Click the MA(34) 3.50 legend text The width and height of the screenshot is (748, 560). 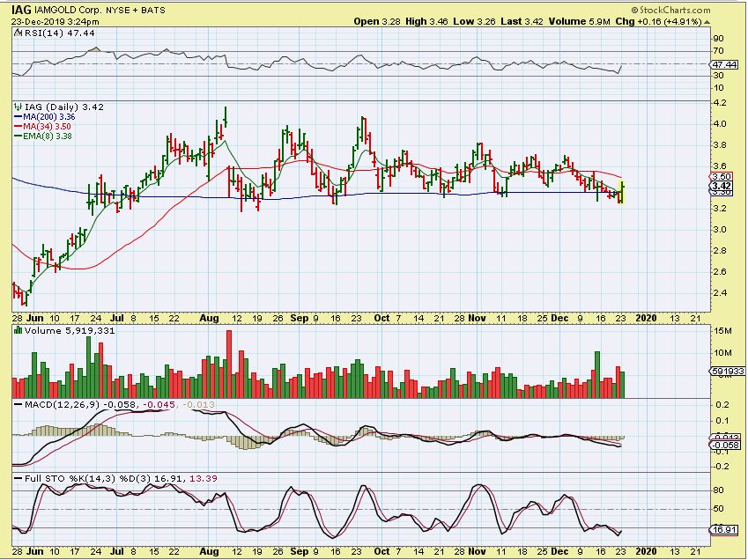(48, 126)
